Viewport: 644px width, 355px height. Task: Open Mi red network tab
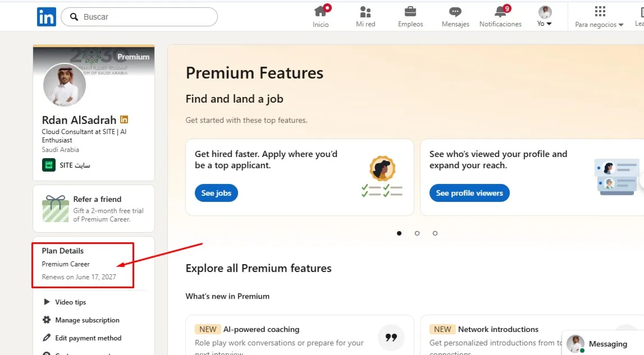pos(366,16)
